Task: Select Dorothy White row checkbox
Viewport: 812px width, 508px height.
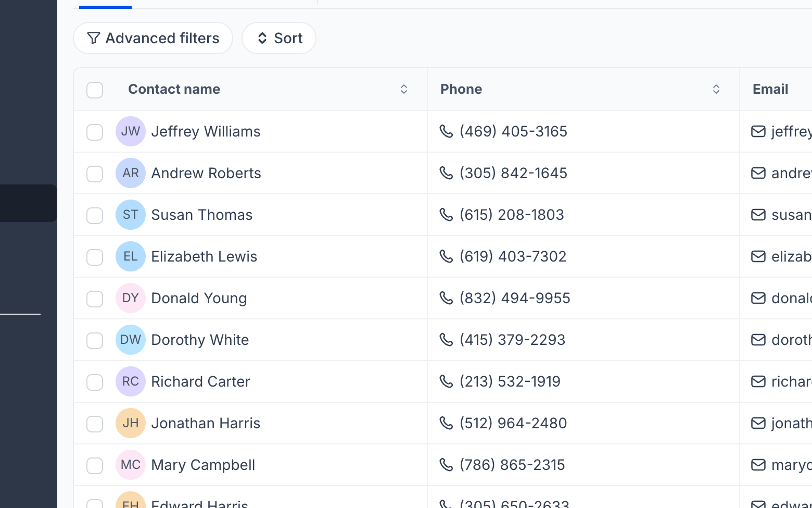Action: click(x=95, y=340)
